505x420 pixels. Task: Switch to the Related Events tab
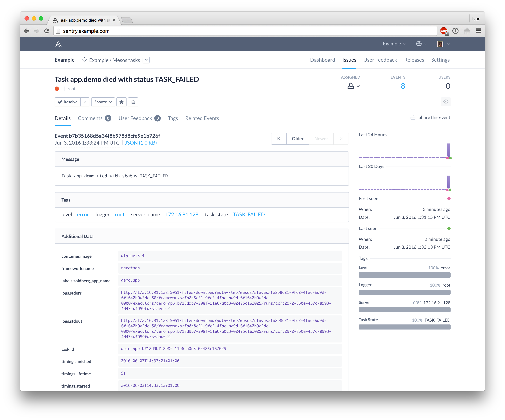pyautogui.click(x=202, y=118)
